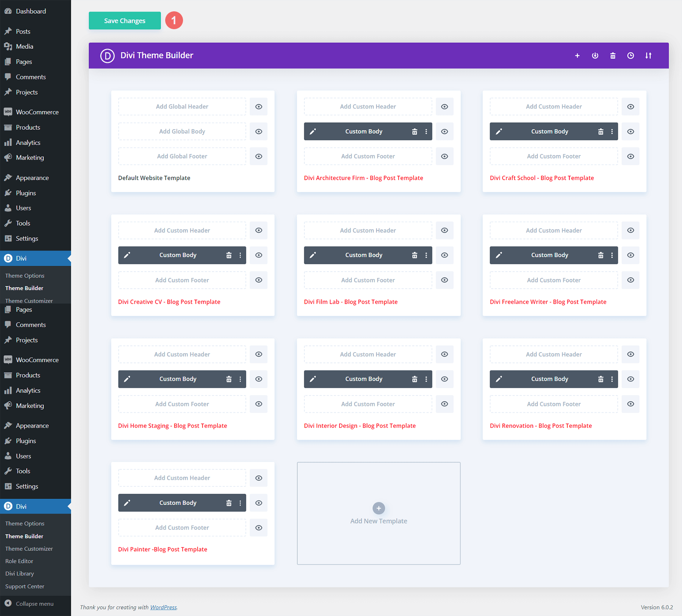Open more options menu for Architecture Firm Custom Body
The width and height of the screenshot is (682, 616).
point(426,131)
